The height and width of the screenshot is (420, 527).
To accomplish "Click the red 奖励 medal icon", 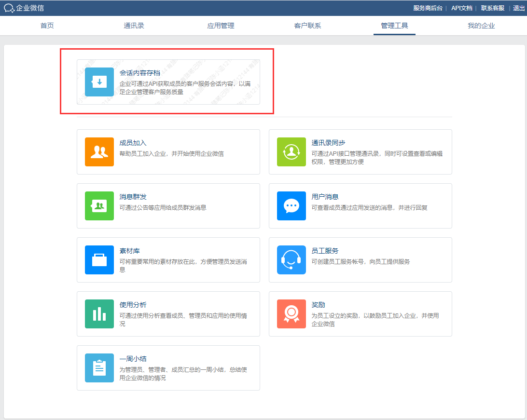I will point(291,314).
